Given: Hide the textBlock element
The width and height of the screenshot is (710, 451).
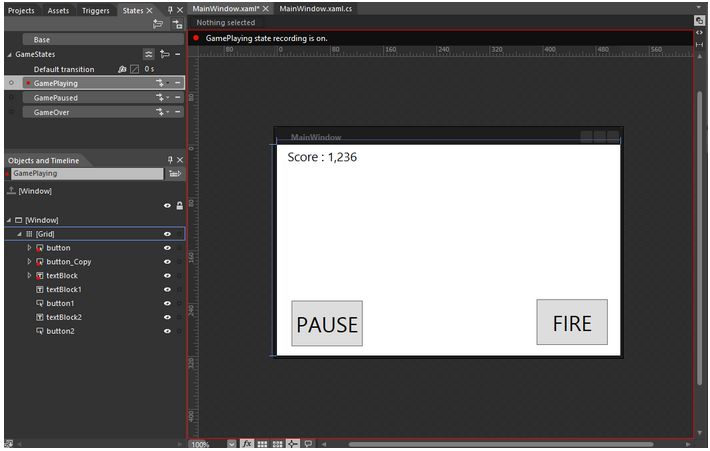Looking at the screenshot, I should click(167, 276).
